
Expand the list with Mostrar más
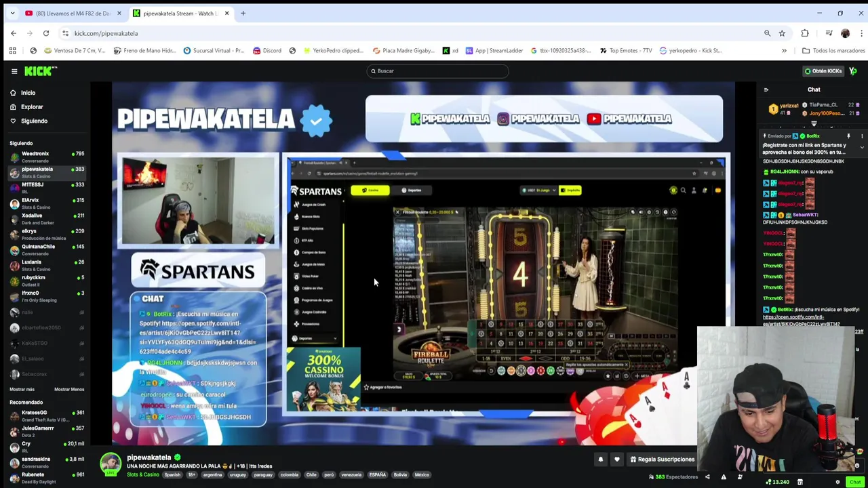coord(22,389)
